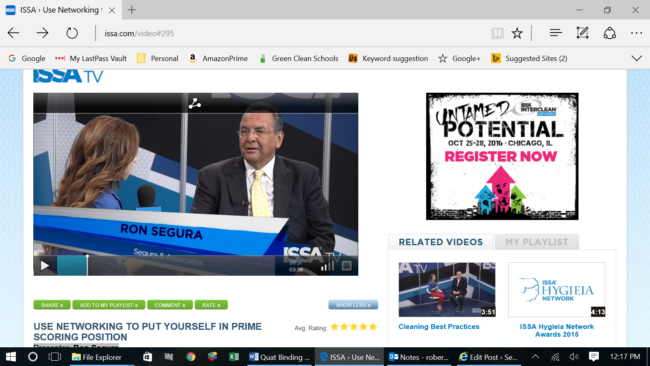650x366 pixels.
Task: Switch to Outlook Notes window
Action: click(419, 357)
